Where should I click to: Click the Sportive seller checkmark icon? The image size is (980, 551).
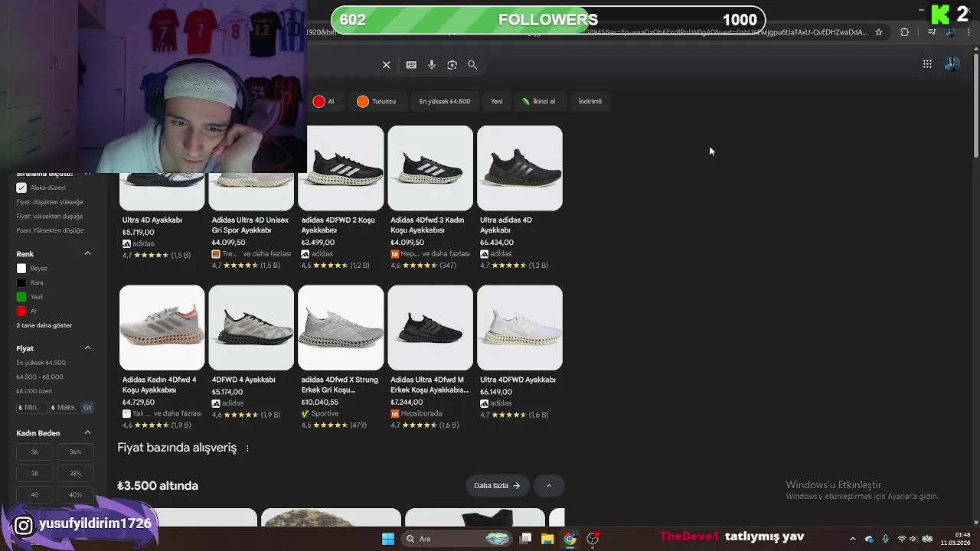305,414
